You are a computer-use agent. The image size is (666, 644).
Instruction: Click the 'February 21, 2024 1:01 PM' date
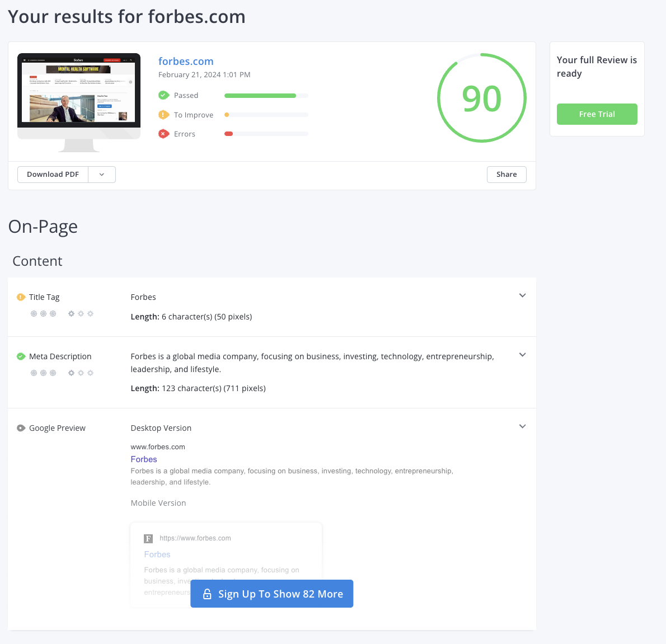tap(204, 75)
